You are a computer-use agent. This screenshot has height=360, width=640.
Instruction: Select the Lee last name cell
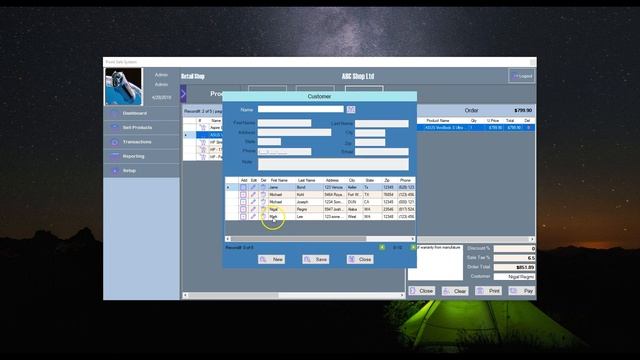click(309, 217)
